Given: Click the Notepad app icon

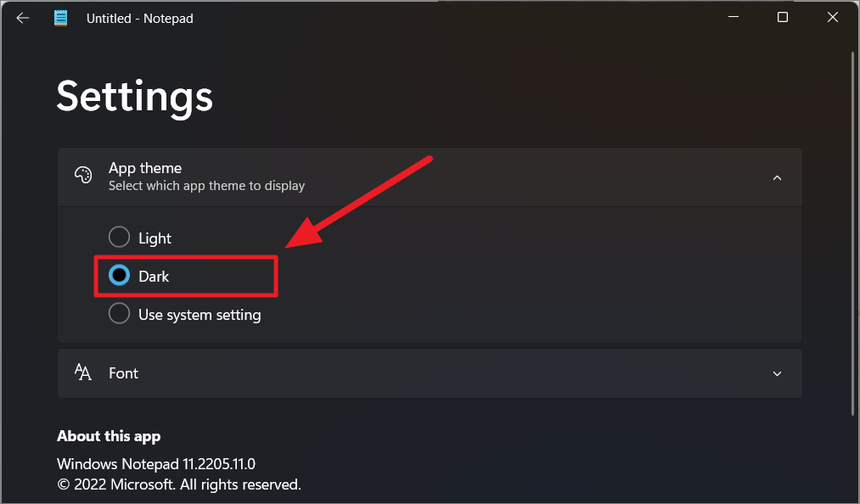Looking at the screenshot, I should pyautogui.click(x=60, y=18).
